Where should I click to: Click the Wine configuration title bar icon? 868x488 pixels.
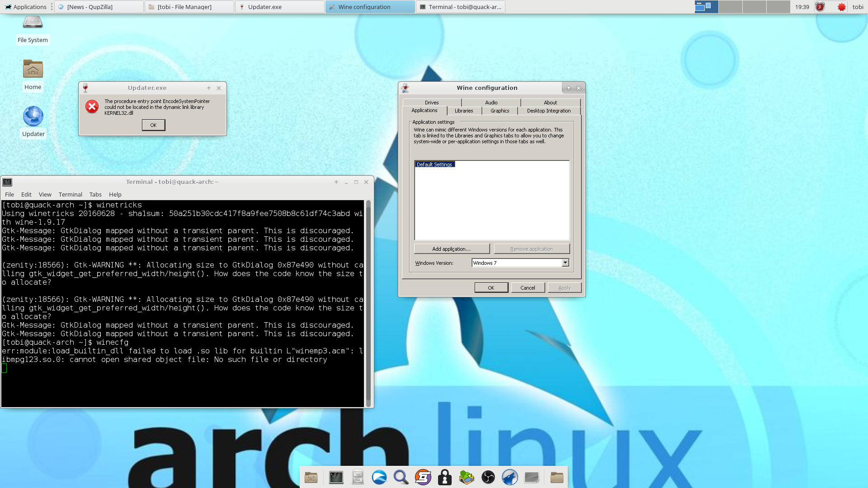point(405,88)
